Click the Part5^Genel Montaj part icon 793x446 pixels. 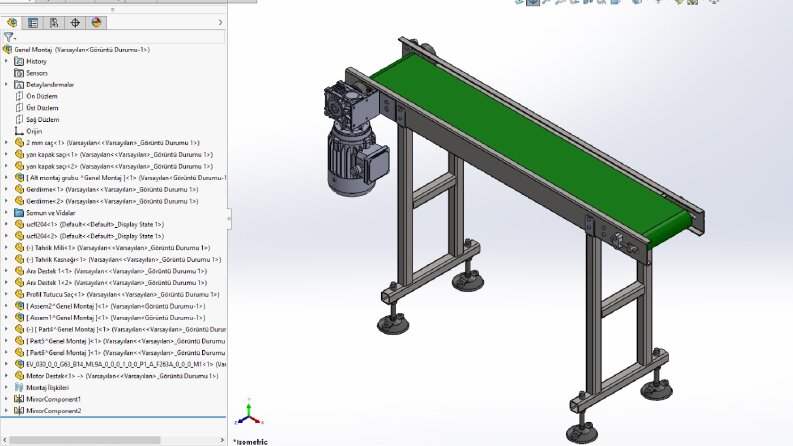coord(19,341)
